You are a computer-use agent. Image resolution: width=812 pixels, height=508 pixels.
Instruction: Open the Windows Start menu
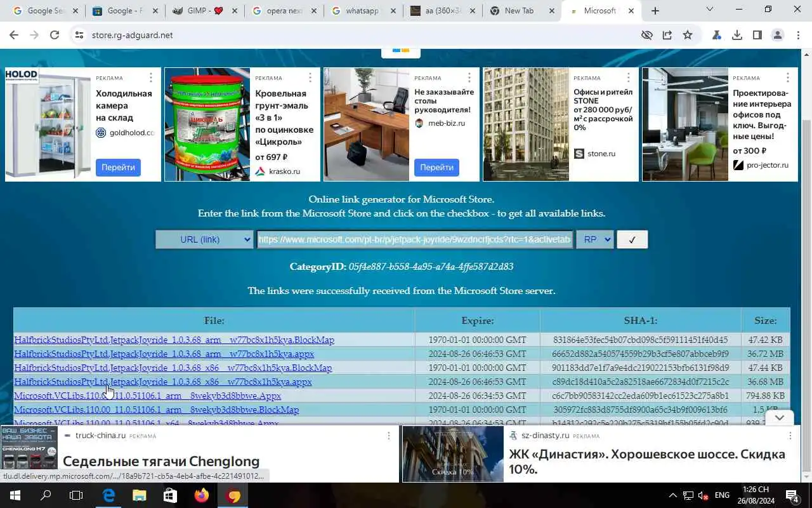coord(15,495)
